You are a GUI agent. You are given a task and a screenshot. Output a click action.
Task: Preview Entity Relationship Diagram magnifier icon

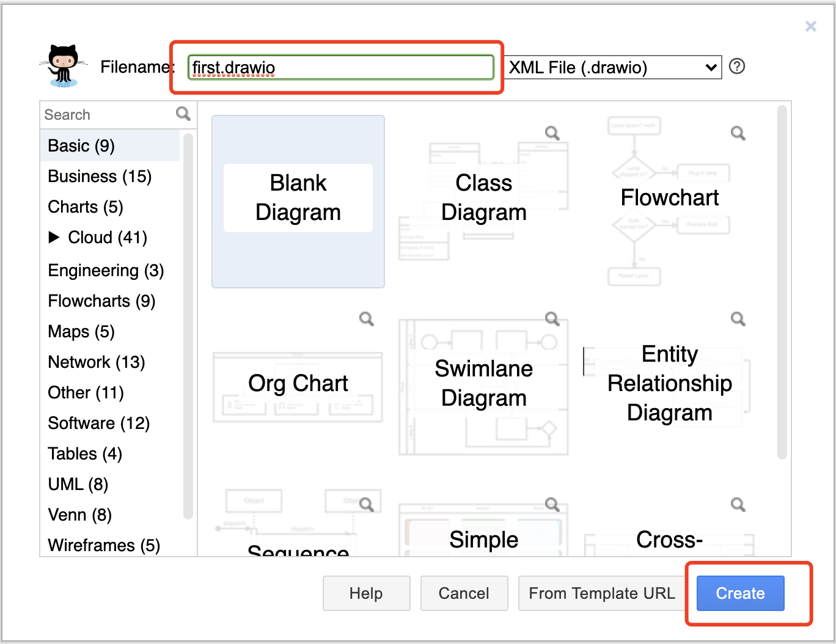point(738,319)
